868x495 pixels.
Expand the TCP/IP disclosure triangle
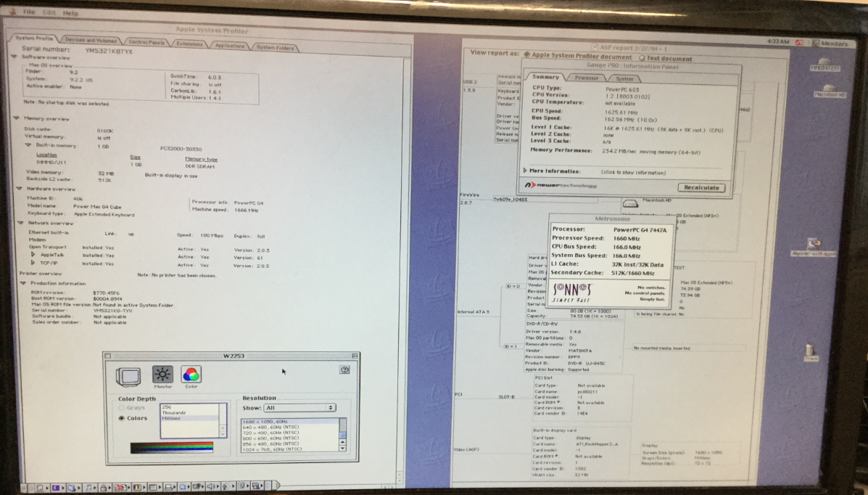coord(33,263)
